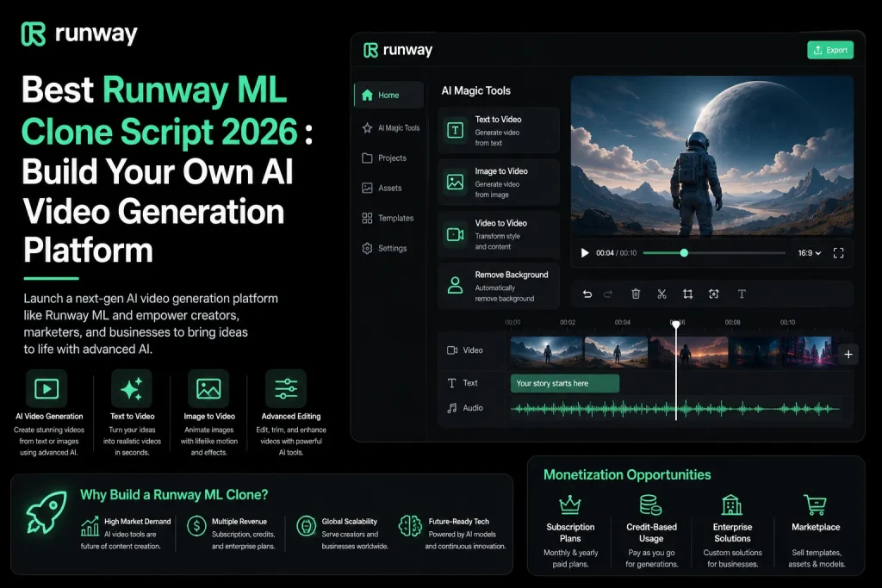The width and height of the screenshot is (882, 588).
Task: Click the 00:04 / 00:10 time readout
Action: [x=617, y=253]
